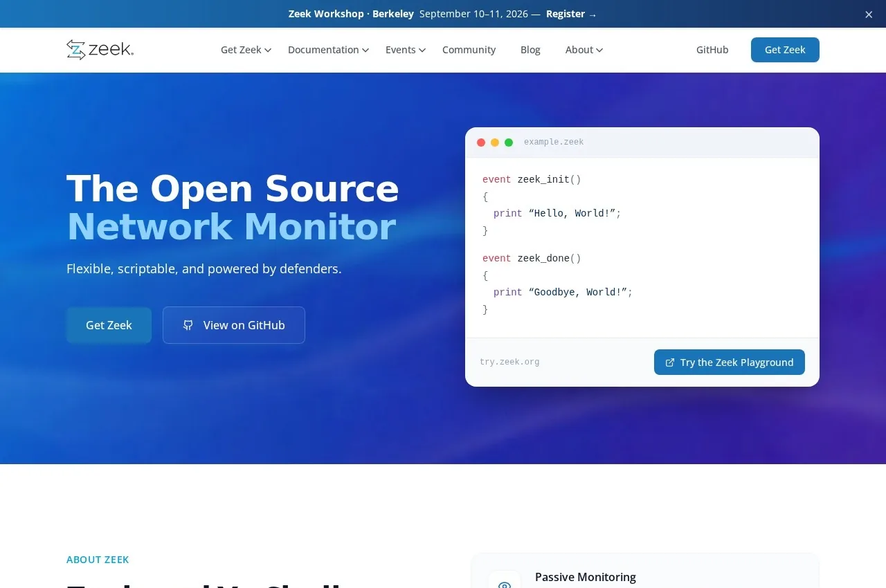Click the try.zeek.org text

[x=509, y=362]
